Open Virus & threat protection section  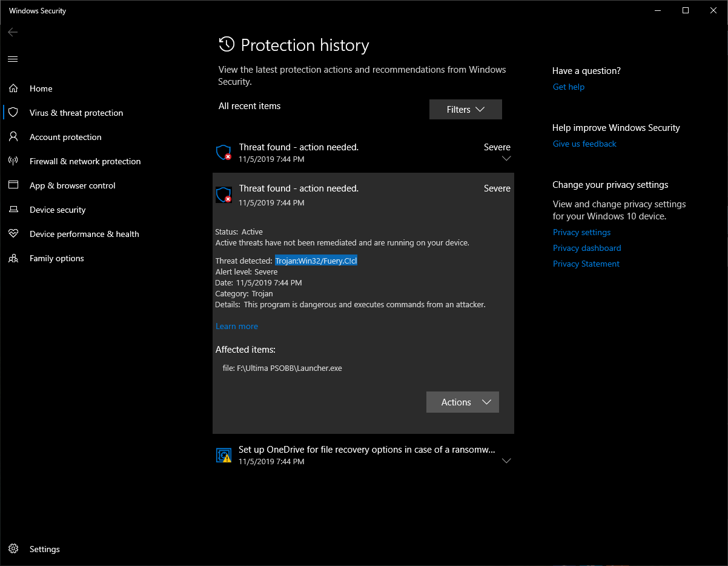(76, 113)
